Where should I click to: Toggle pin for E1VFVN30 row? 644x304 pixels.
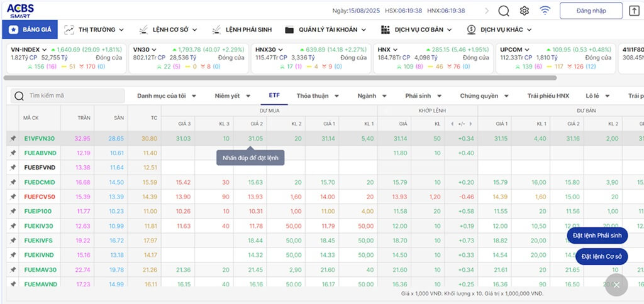coord(13,139)
